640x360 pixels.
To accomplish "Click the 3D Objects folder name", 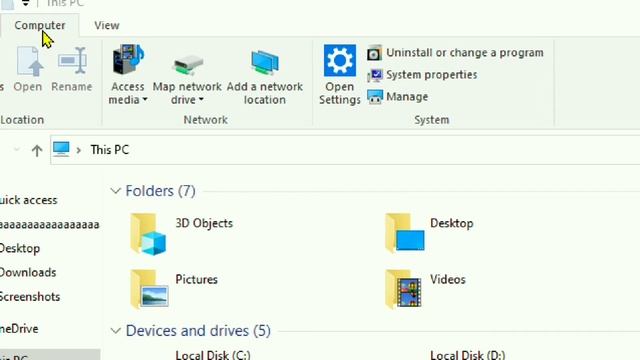I will (x=204, y=223).
